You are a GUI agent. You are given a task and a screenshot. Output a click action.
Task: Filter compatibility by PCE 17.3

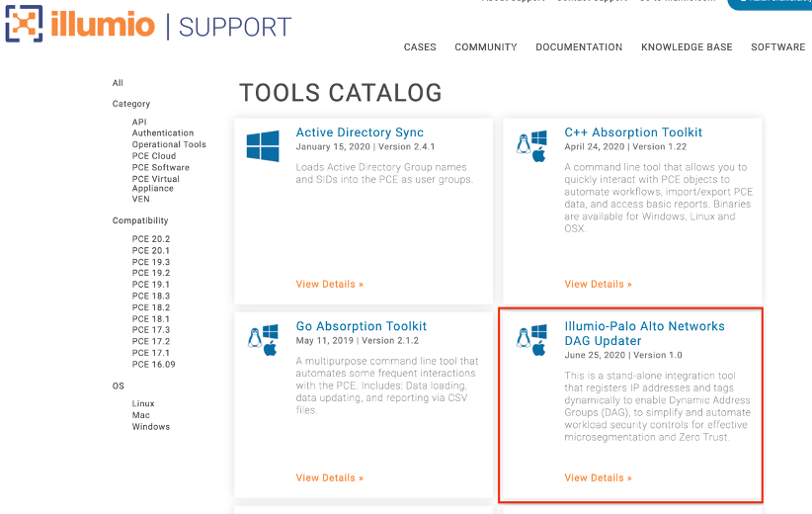click(x=151, y=329)
